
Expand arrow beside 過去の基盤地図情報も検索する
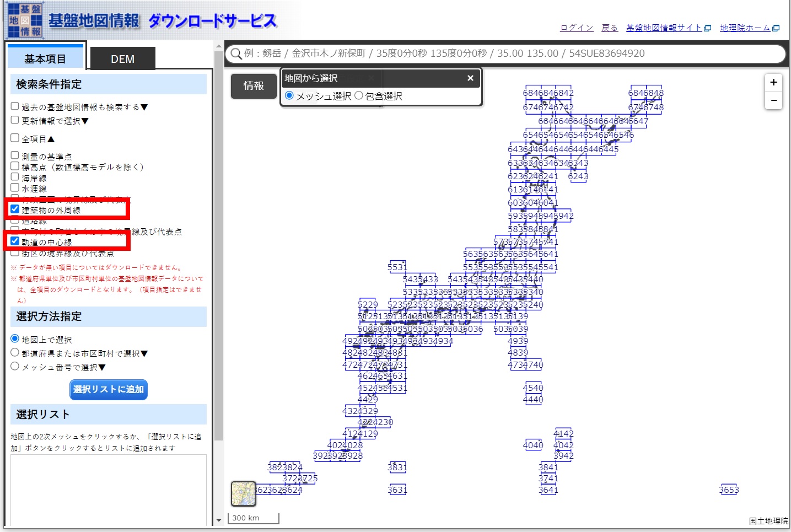(144, 108)
